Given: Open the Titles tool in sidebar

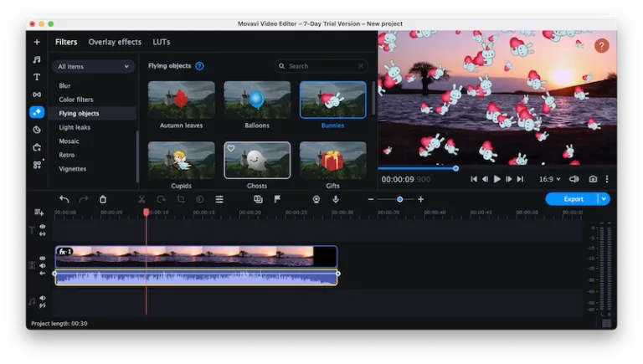Looking at the screenshot, I should (37, 77).
